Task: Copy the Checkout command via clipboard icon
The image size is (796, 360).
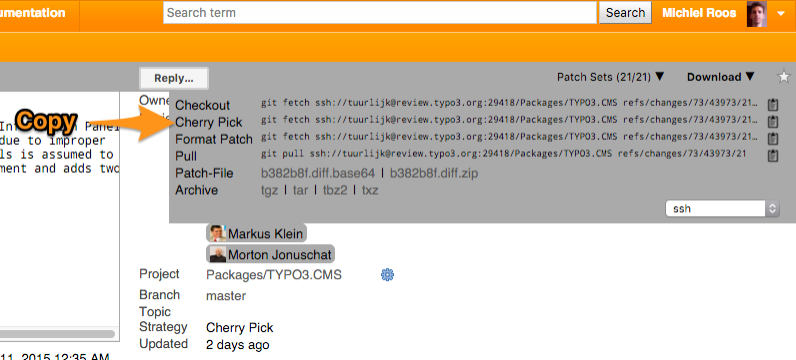Action: coord(772,105)
